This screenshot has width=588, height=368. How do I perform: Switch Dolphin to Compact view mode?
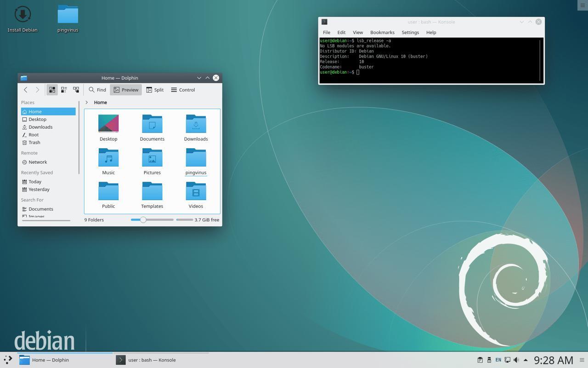[64, 90]
